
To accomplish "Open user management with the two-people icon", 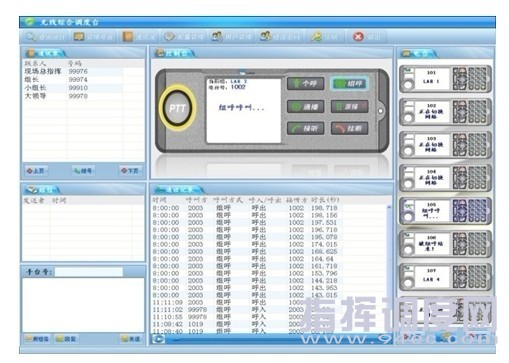I will point(217,36).
